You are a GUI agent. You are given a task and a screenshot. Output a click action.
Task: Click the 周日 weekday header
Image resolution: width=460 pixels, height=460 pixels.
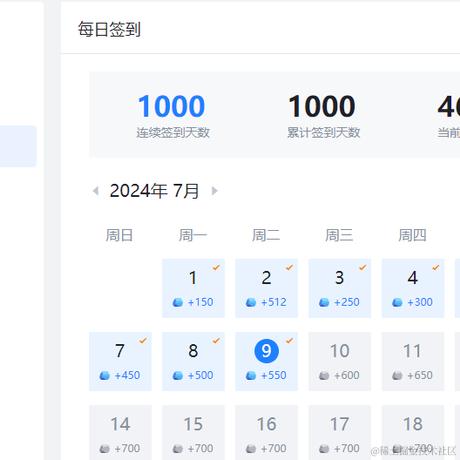click(x=120, y=235)
